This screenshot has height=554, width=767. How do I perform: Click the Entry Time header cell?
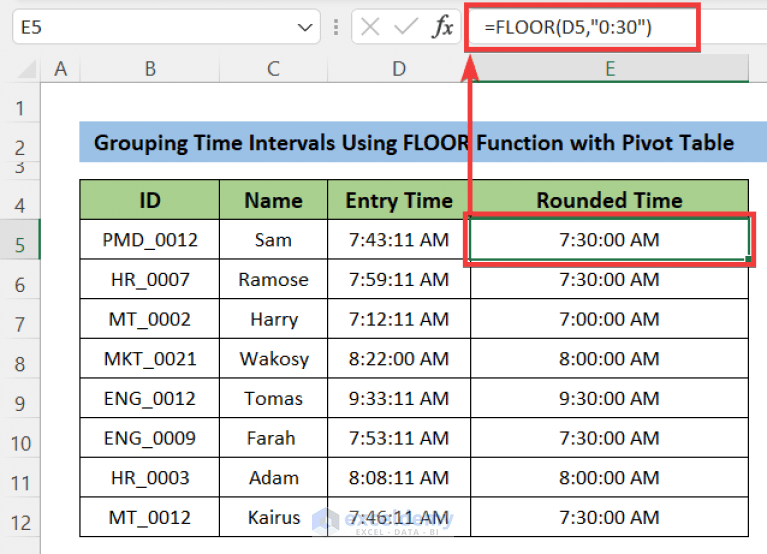coord(399,200)
